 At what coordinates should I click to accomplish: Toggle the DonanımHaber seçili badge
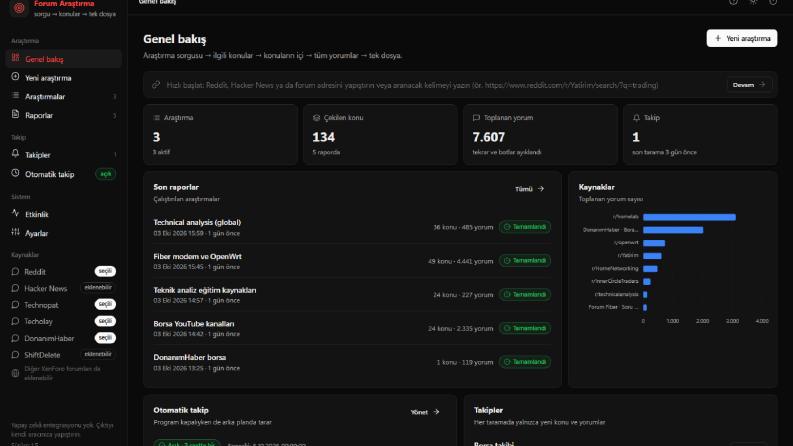coord(105,338)
